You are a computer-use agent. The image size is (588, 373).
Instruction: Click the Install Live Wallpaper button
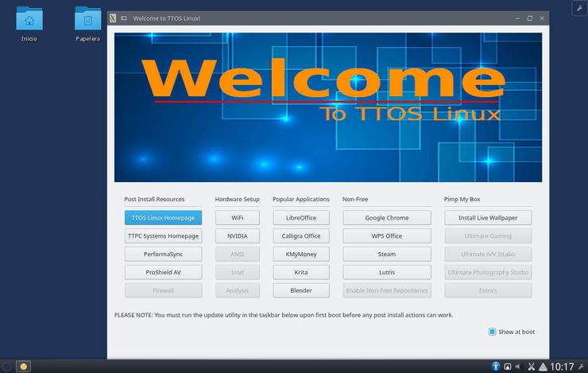pos(488,218)
